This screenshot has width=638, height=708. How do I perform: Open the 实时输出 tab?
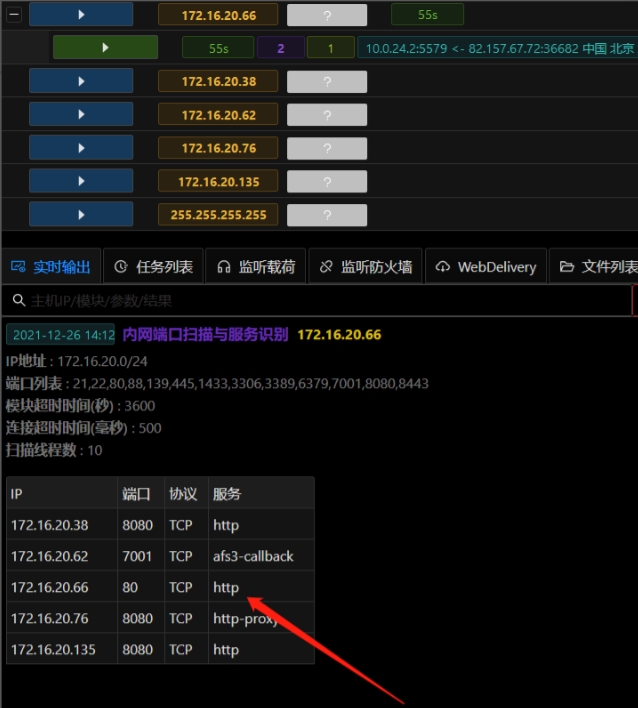click(x=51, y=267)
